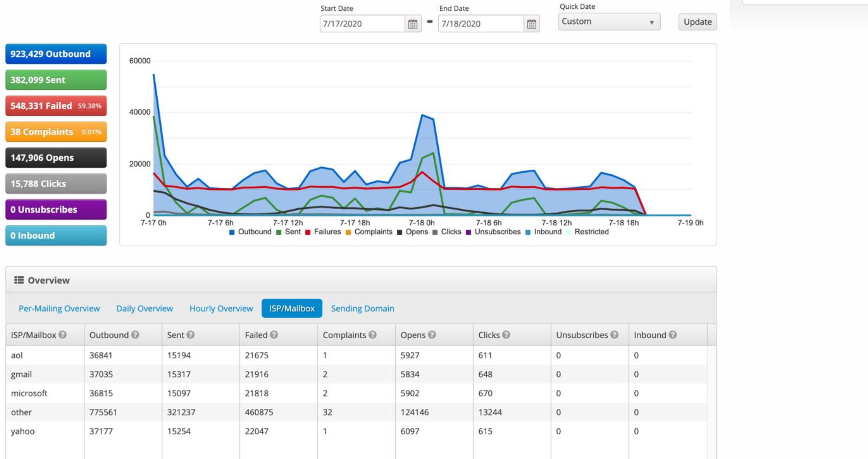Select the aol row name
868x459 pixels.
(x=17, y=355)
